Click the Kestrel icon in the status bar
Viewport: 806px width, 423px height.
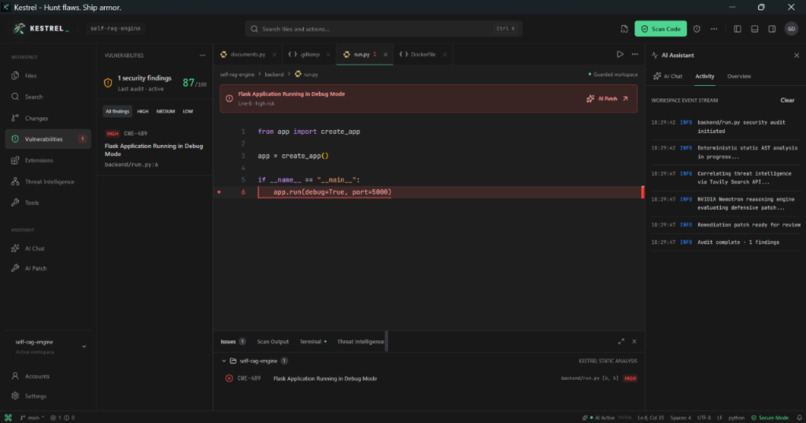click(8, 417)
